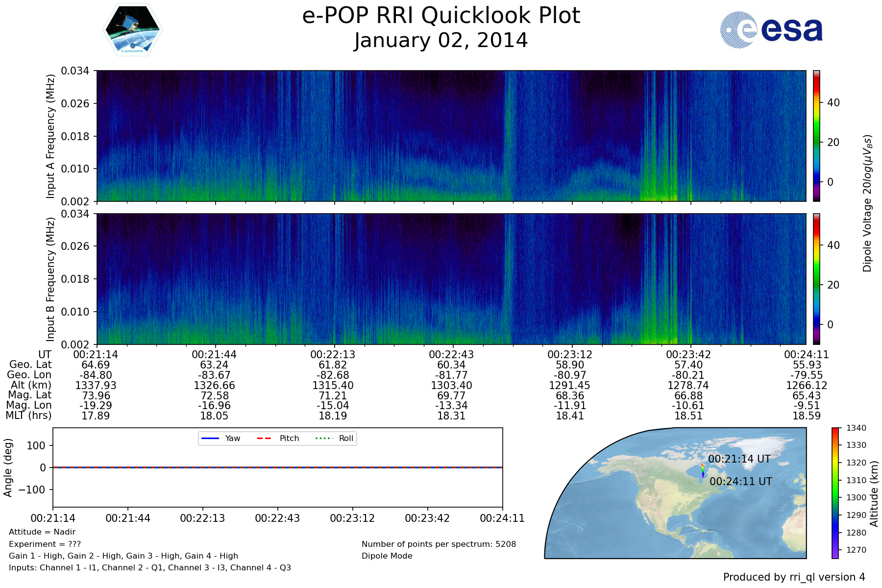The width and height of the screenshot is (882, 588).
Task: Click the 'Altitude (km)' colorbar label
Action: pyautogui.click(x=874, y=493)
